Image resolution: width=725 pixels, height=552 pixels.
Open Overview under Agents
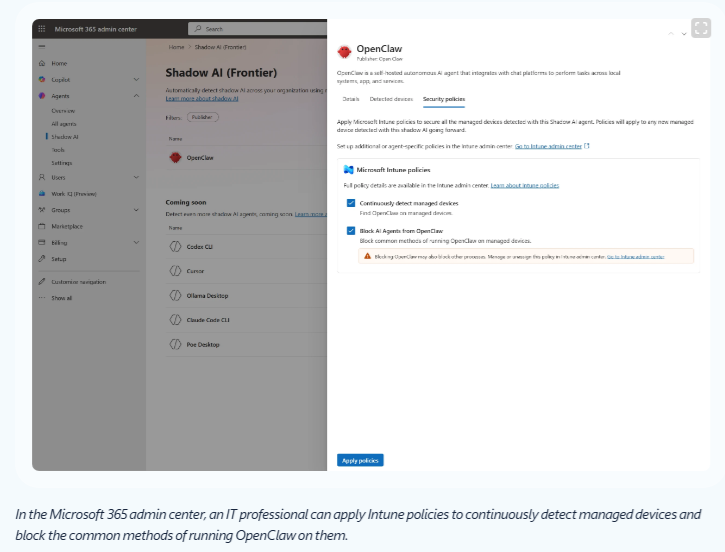click(63, 111)
